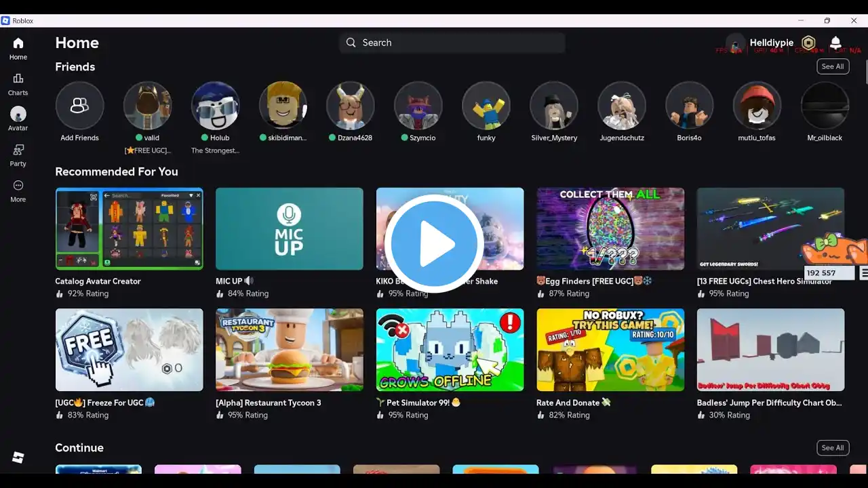Open the Avatar sidebar item

[x=18, y=114]
